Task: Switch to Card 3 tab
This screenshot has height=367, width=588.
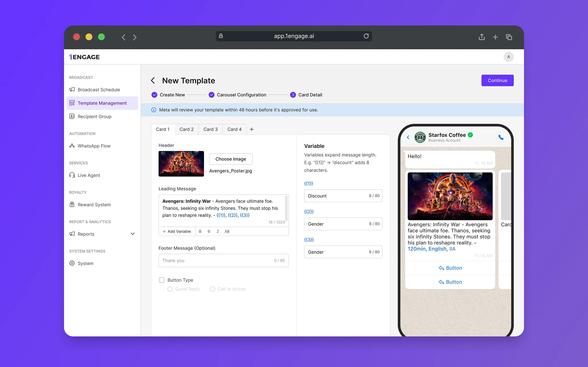Action: coord(210,129)
